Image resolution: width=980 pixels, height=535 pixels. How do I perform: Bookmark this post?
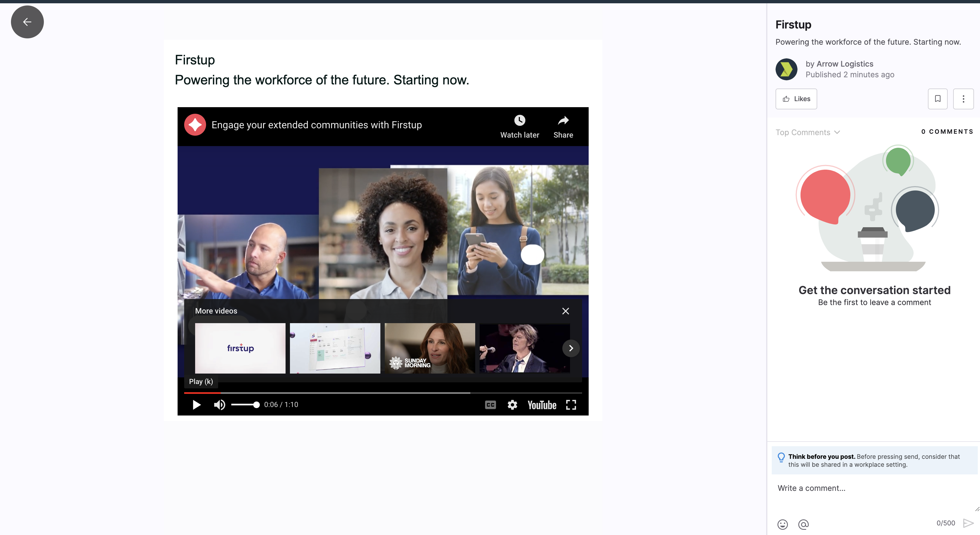click(x=938, y=99)
